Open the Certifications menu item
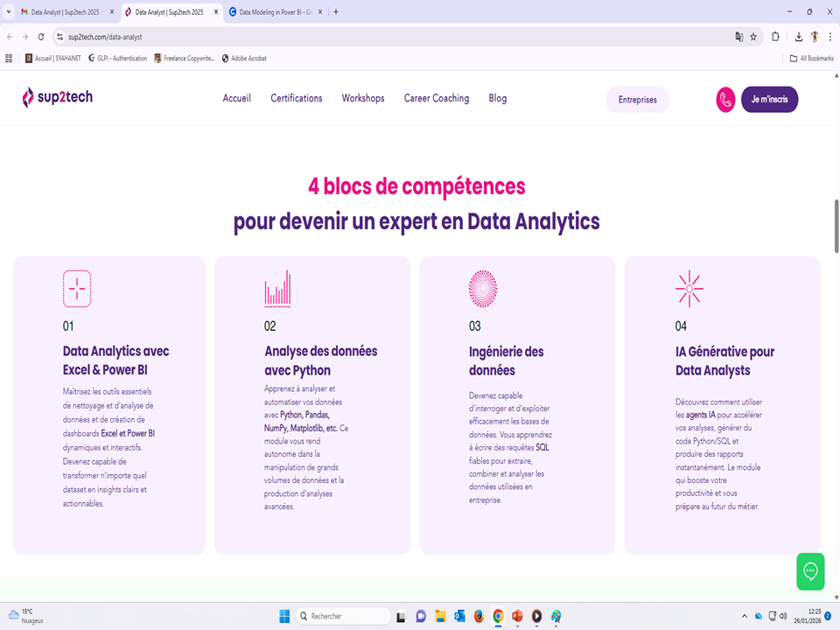The height and width of the screenshot is (630, 840). 296,99
